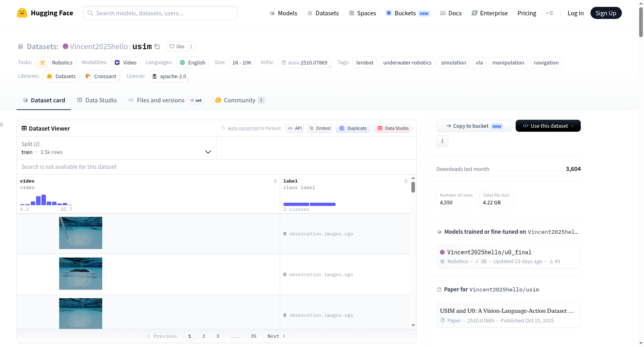Click the Hugging Face logo icon
The image size is (644, 347).
coord(22,13)
